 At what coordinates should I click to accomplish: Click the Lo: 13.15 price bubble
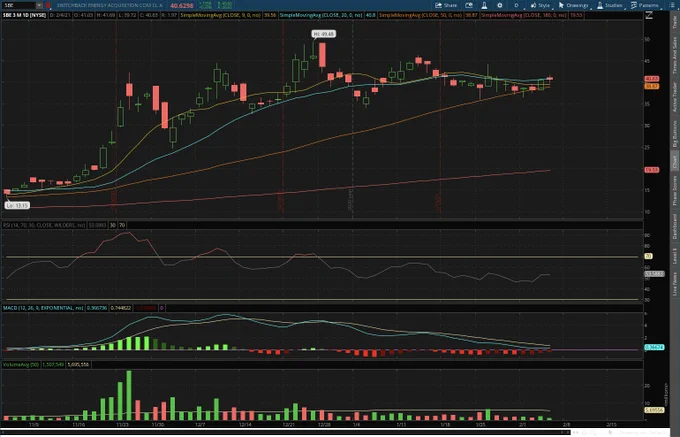point(17,205)
